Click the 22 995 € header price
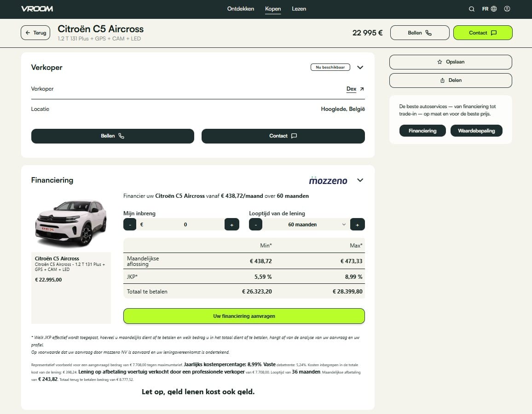 367,33
